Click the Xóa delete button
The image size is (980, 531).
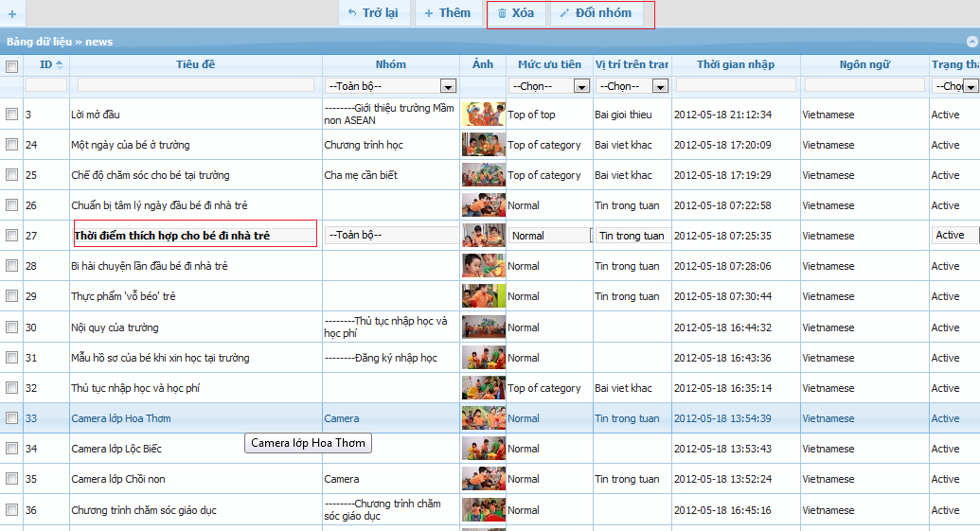coord(516,13)
